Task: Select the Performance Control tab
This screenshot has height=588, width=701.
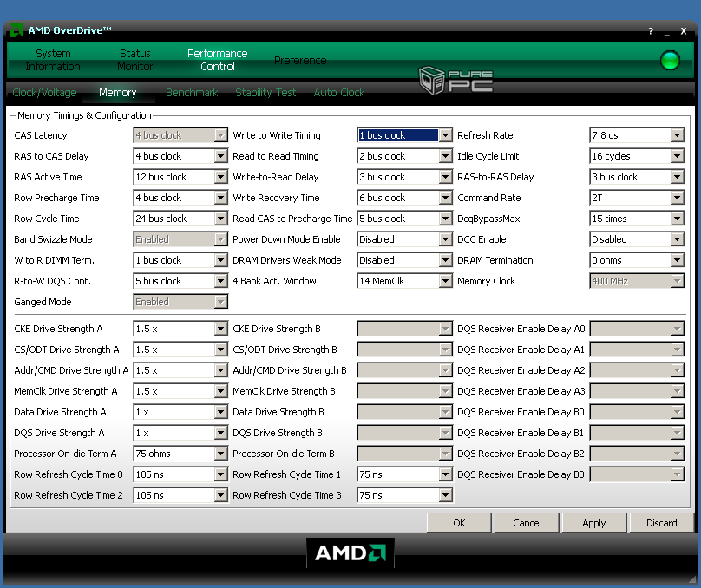Action: 217,60
